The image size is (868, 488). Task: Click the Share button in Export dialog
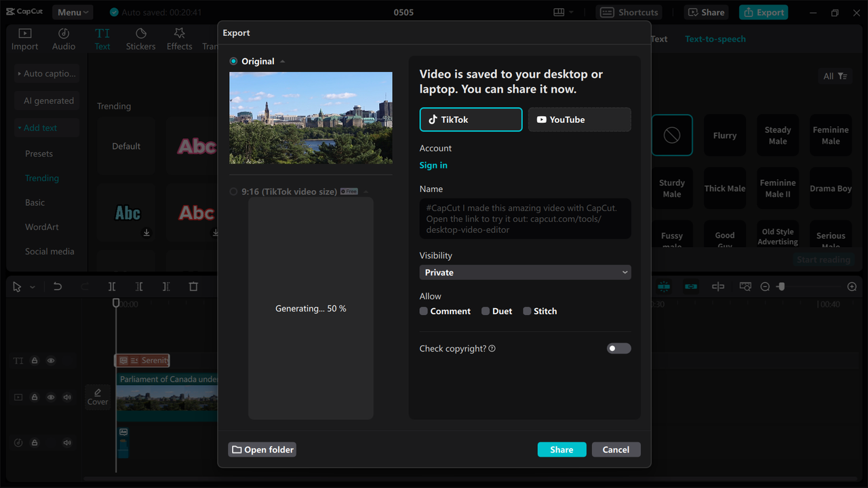click(561, 449)
